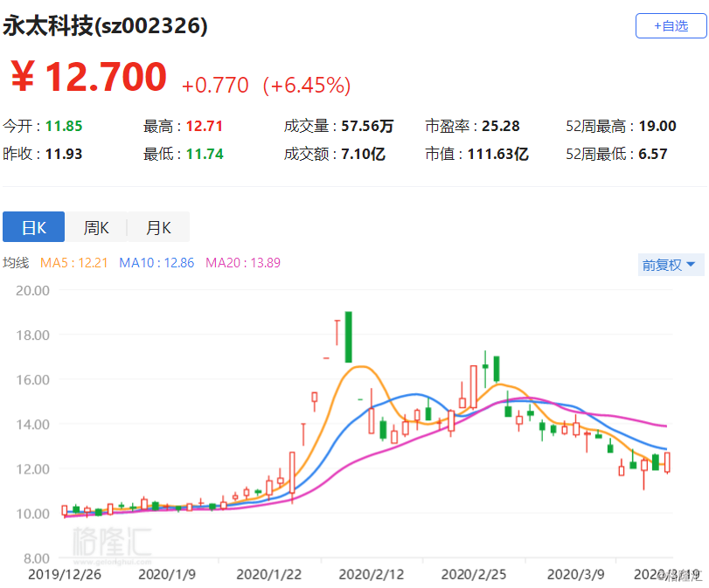Switch to 日K daily chart tab

click(33, 227)
